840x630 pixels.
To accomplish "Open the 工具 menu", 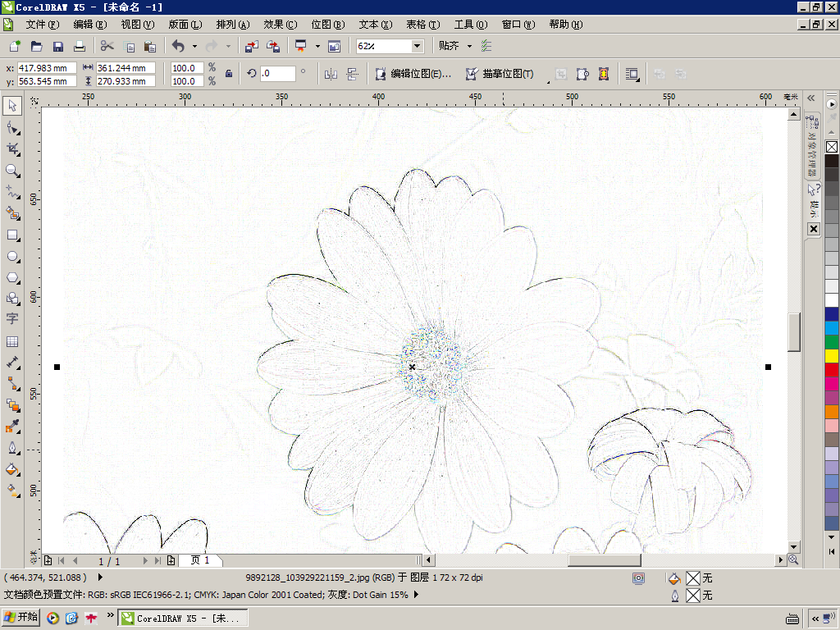I will pos(471,25).
